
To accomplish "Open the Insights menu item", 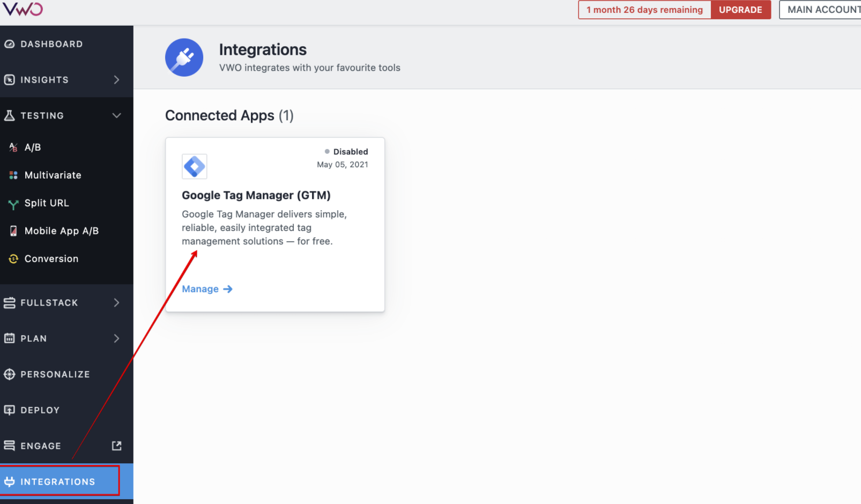I will 66,80.
